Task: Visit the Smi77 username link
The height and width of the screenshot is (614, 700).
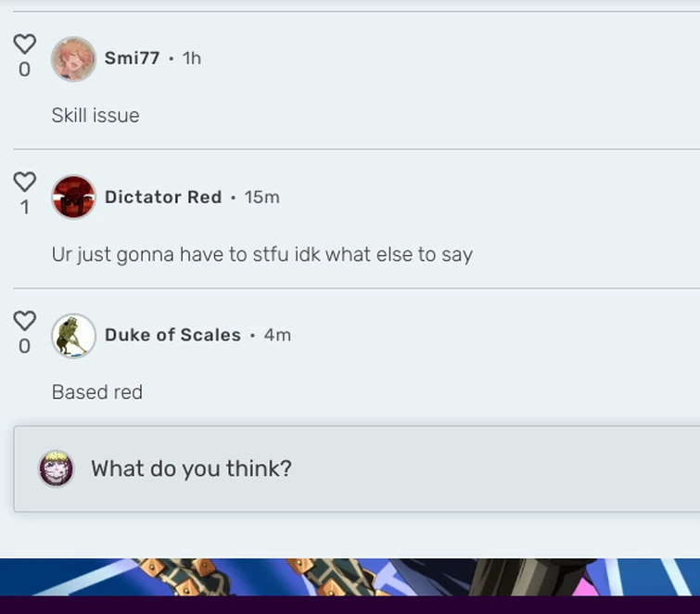Action: [133, 58]
